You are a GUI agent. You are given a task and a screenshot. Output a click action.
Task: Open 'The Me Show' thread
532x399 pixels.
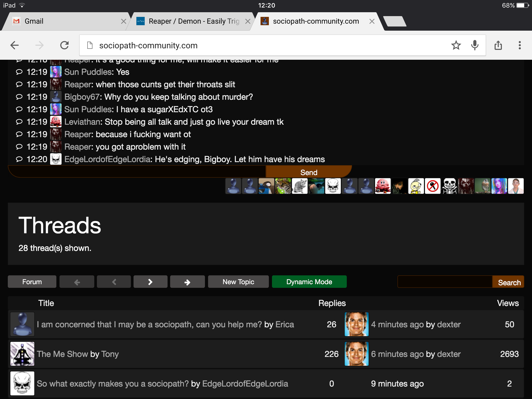(x=62, y=354)
